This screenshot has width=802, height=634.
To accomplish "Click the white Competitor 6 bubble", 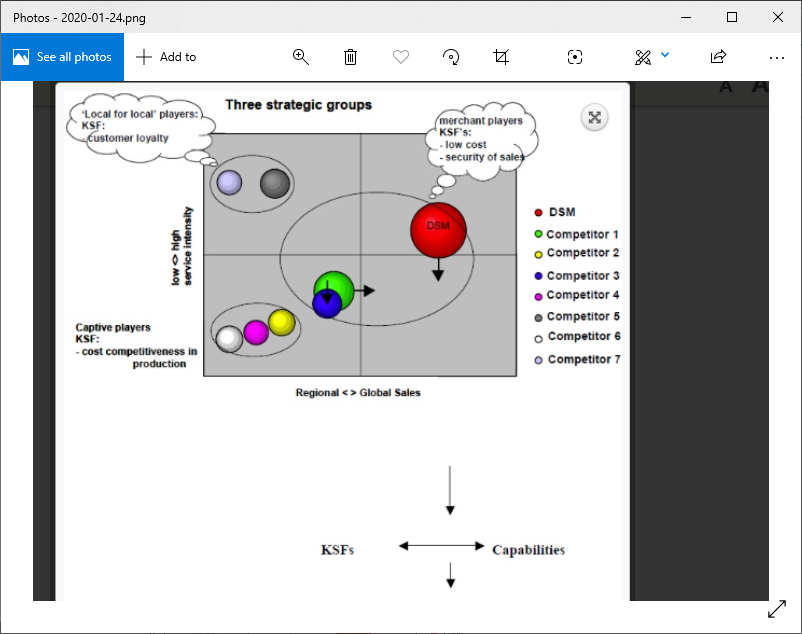I will pyautogui.click(x=229, y=339).
